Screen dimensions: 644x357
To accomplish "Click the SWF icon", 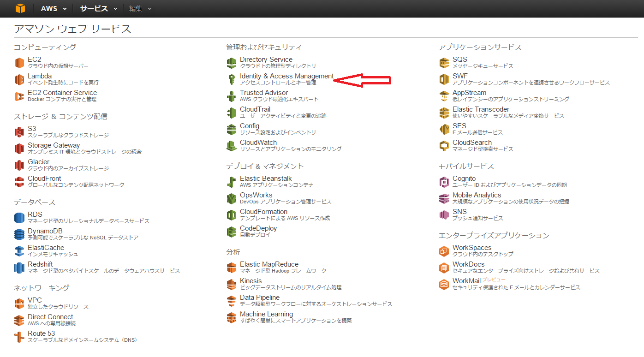I will (x=444, y=79).
